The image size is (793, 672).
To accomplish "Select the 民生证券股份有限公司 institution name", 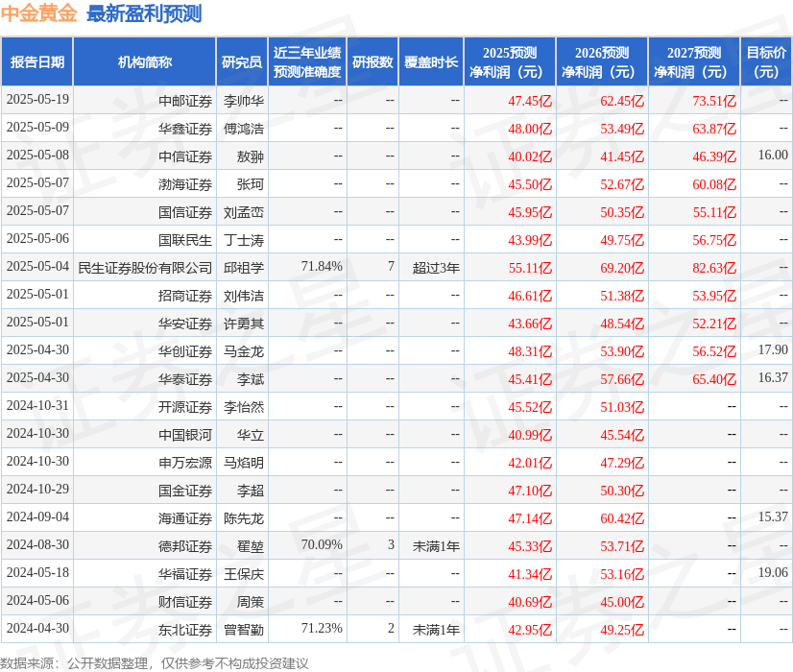I will 146,267.
